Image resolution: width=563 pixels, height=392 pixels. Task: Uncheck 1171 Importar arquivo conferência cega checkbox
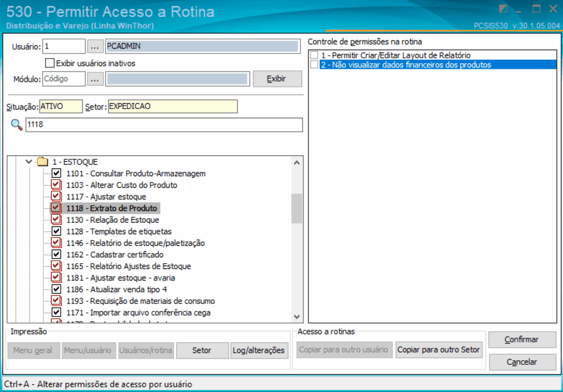tap(56, 312)
